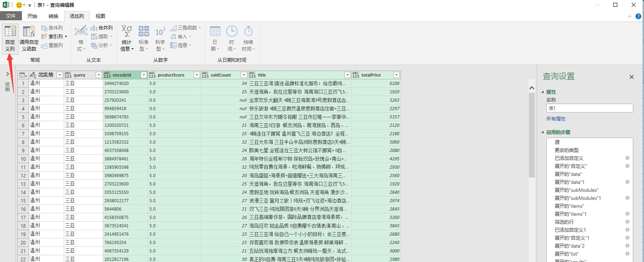Select the 源 source step
The width and height of the screenshot is (644, 262).
(589, 142)
